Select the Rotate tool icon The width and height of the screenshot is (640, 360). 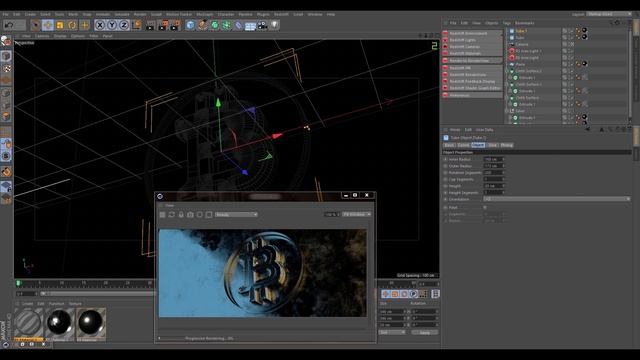72,25
